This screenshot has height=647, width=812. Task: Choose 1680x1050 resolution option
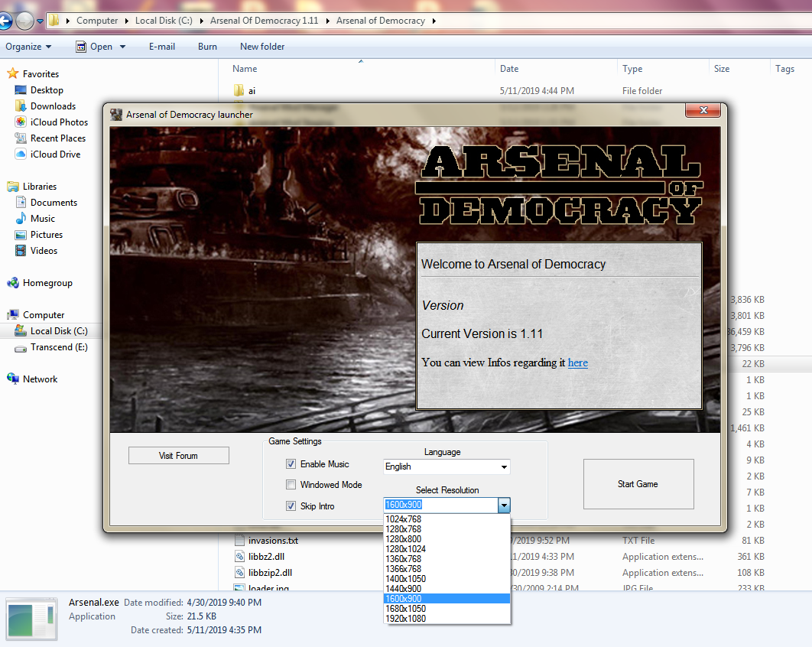click(x=447, y=609)
